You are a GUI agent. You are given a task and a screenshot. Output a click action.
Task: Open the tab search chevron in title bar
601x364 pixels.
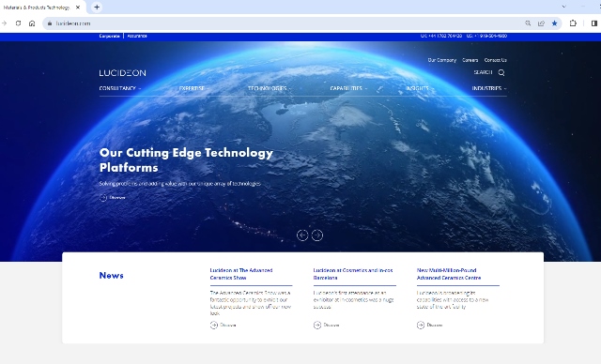click(x=563, y=7)
